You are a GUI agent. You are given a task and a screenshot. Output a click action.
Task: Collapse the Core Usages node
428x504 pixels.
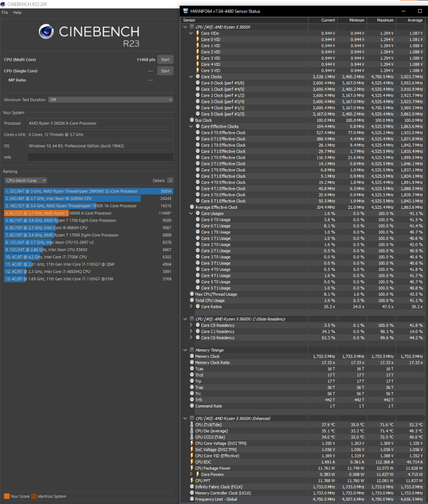(x=191, y=213)
